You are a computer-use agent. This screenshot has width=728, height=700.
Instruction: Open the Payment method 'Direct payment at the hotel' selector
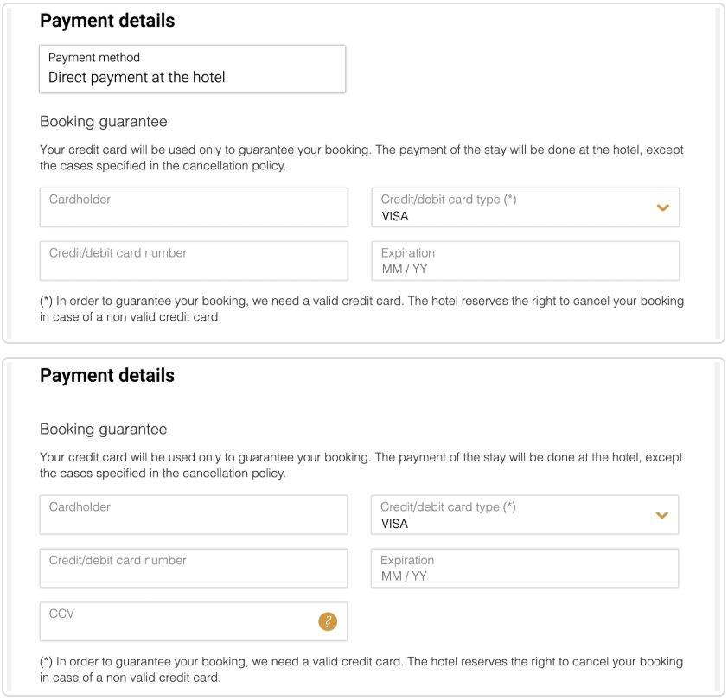click(192, 69)
